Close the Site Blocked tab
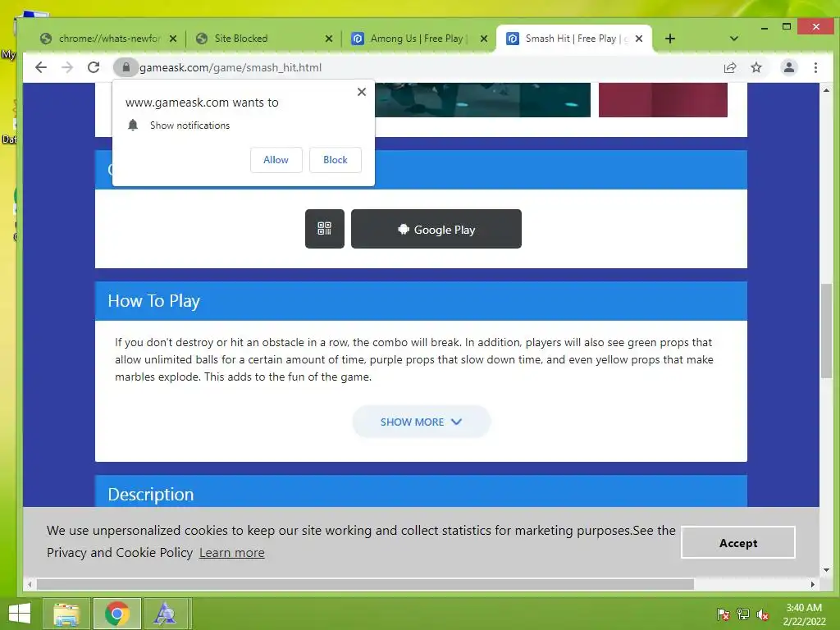The image size is (840, 630). point(328,39)
